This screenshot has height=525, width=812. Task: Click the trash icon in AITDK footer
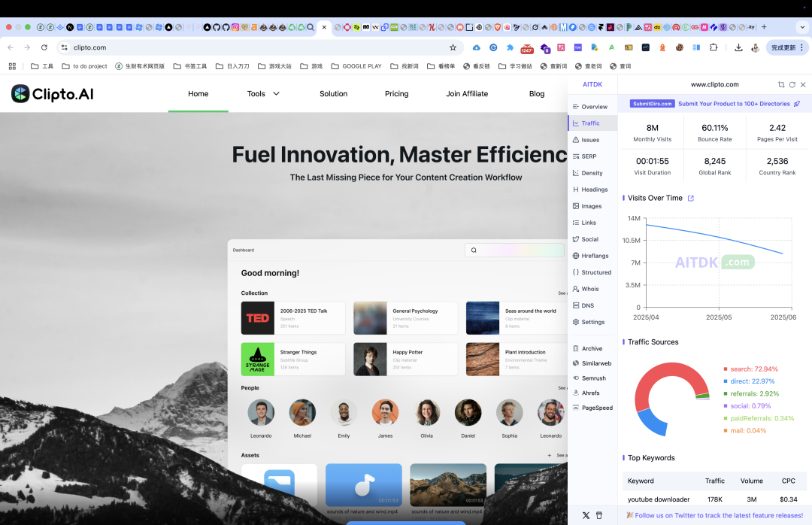point(599,516)
